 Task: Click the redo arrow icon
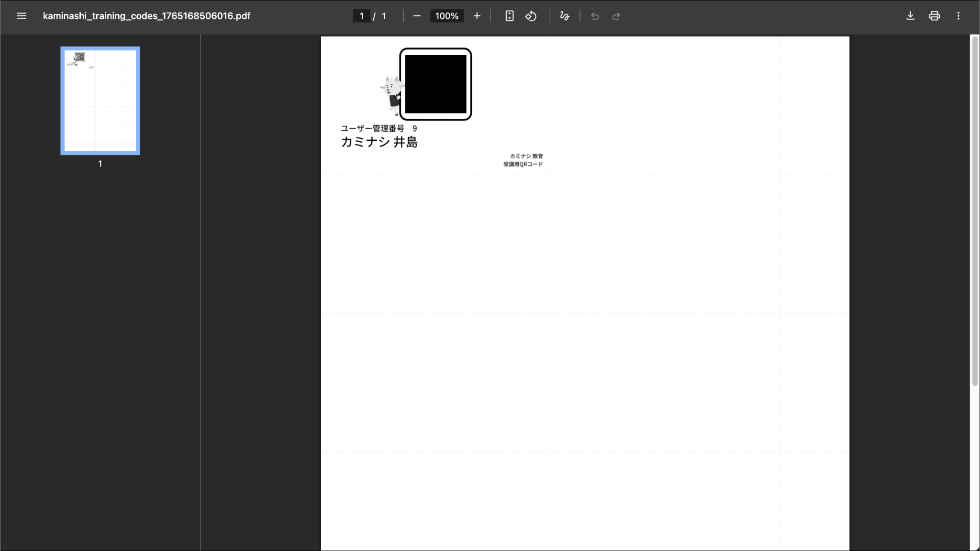click(616, 16)
